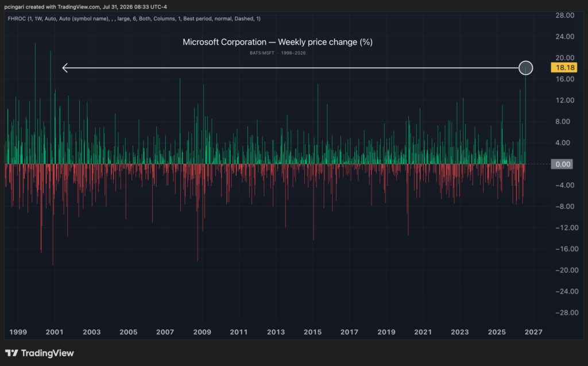Click the 2027 time axis label
Image resolution: width=588 pixels, height=366 pixels.
533,332
